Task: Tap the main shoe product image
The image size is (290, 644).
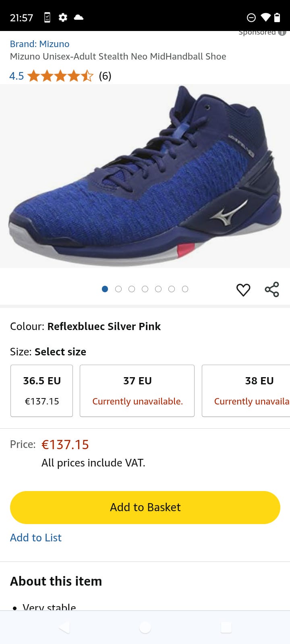Action: pyautogui.click(x=145, y=176)
